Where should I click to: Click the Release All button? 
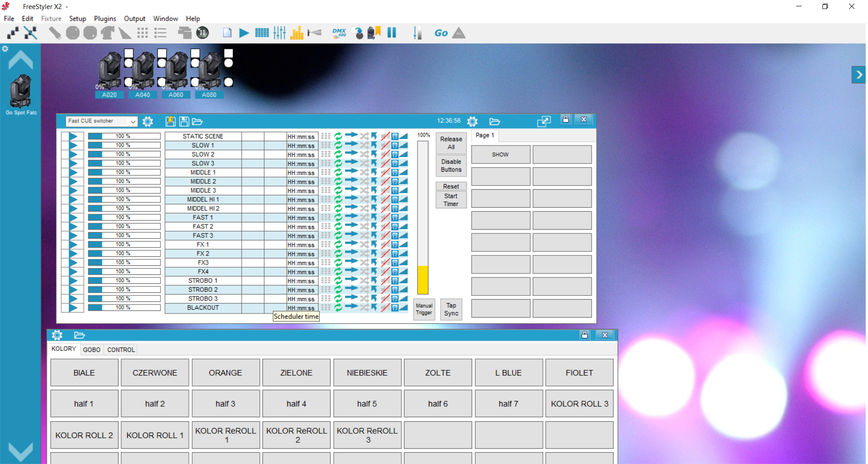point(451,143)
